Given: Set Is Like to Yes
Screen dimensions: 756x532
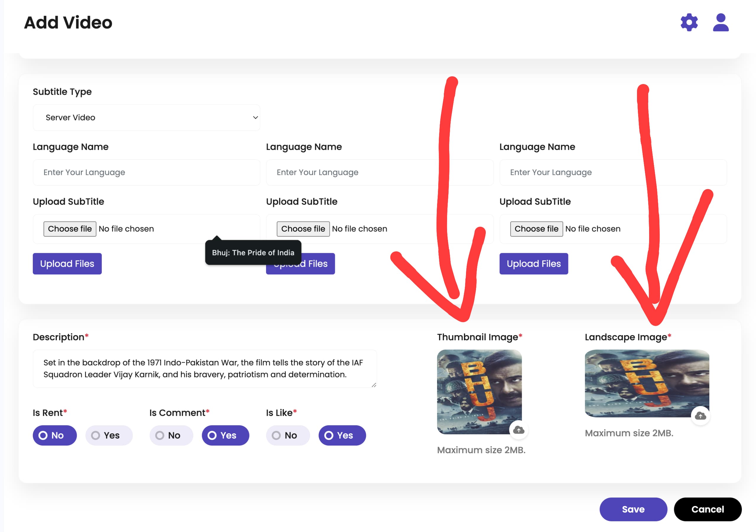Looking at the screenshot, I should click(x=342, y=435).
